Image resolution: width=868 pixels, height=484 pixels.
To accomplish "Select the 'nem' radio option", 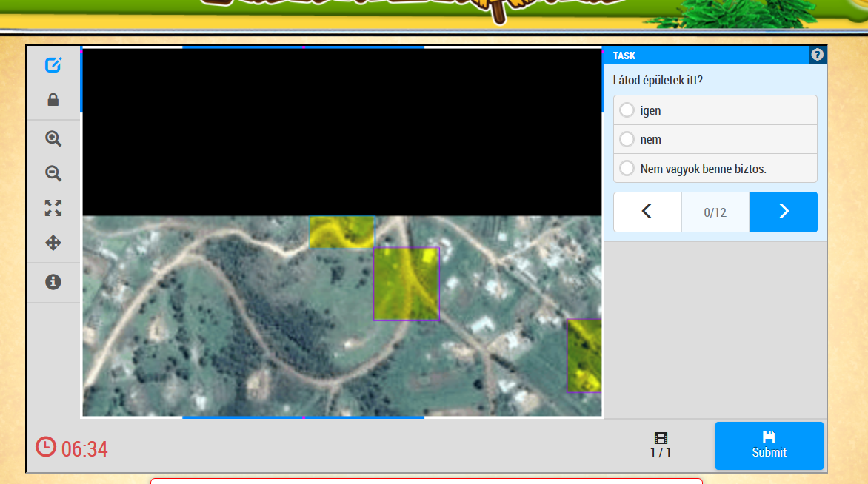I will 627,139.
